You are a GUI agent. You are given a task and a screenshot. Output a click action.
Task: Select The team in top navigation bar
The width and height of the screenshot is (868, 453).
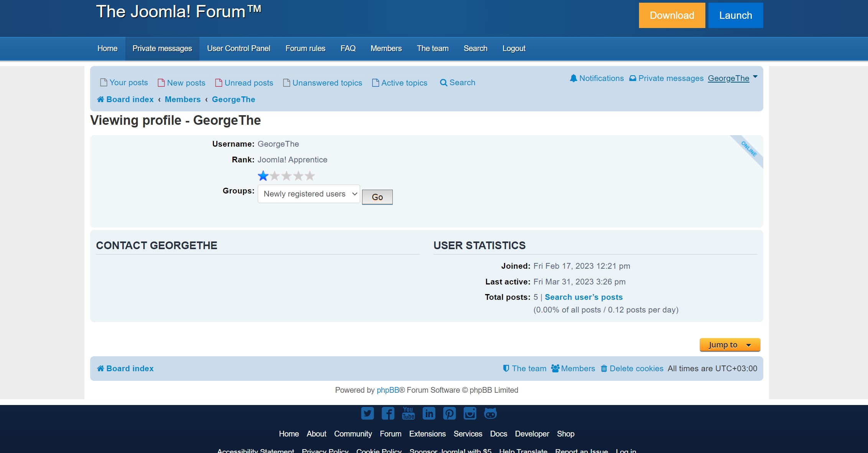point(433,48)
